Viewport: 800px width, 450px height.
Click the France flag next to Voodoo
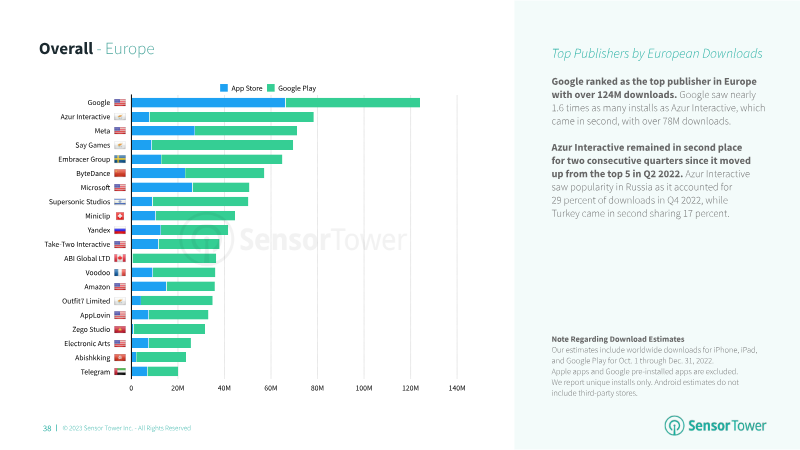120,272
